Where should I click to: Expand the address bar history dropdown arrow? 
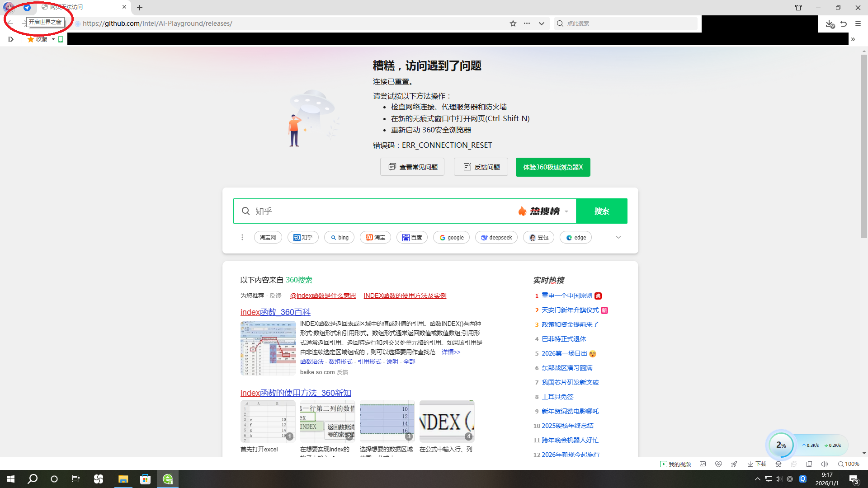click(542, 23)
